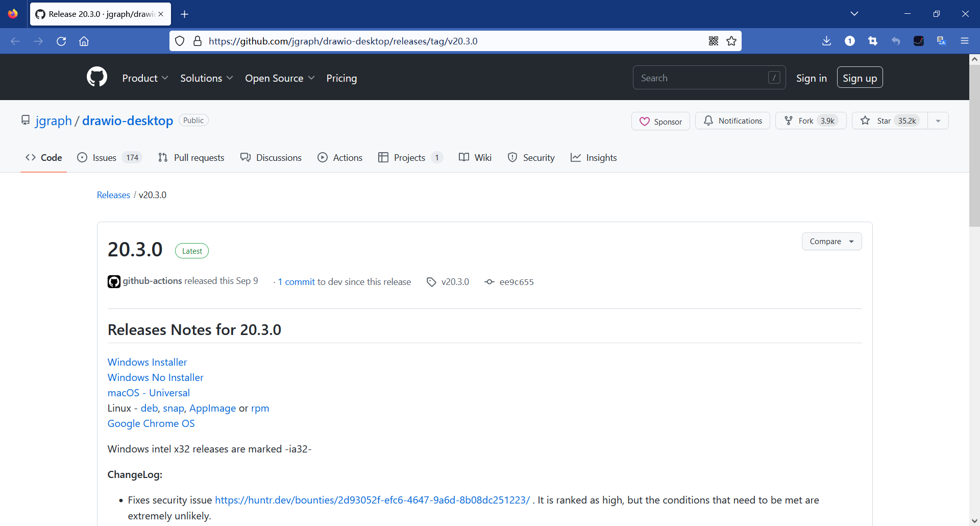Click the GitHub Octocat logo
The width and height of the screenshot is (980, 526).
pyautogui.click(x=97, y=78)
